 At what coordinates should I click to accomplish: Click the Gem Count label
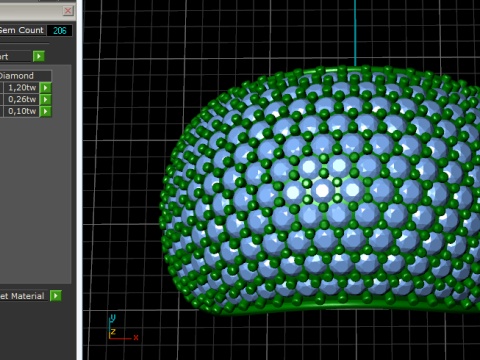[x=22, y=30]
